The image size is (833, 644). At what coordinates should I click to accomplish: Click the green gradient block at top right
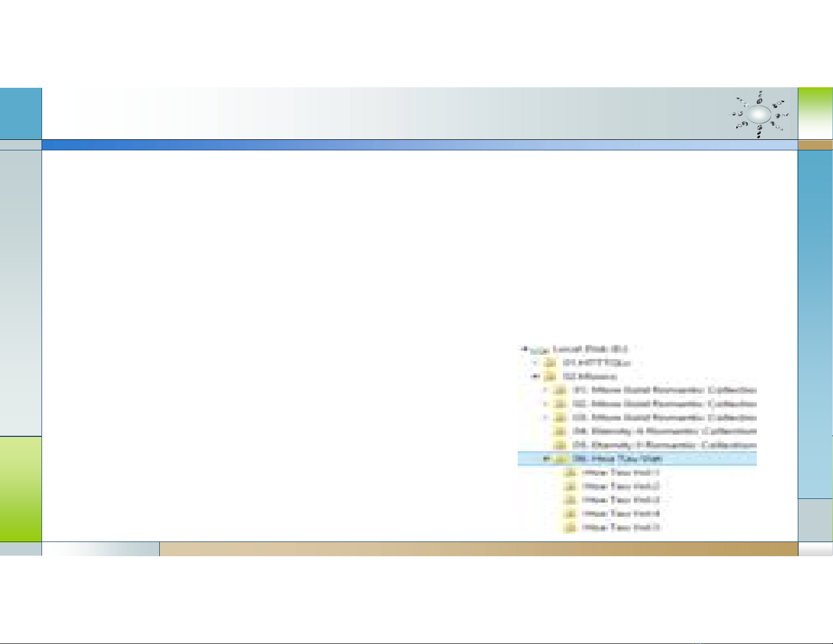[x=815, y=113]
